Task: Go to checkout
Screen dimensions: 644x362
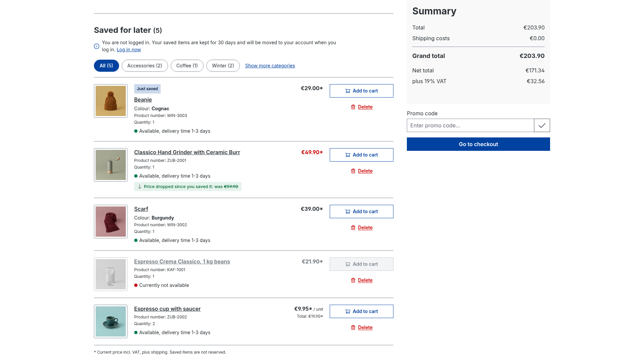Action: click(x=478, y=144)
